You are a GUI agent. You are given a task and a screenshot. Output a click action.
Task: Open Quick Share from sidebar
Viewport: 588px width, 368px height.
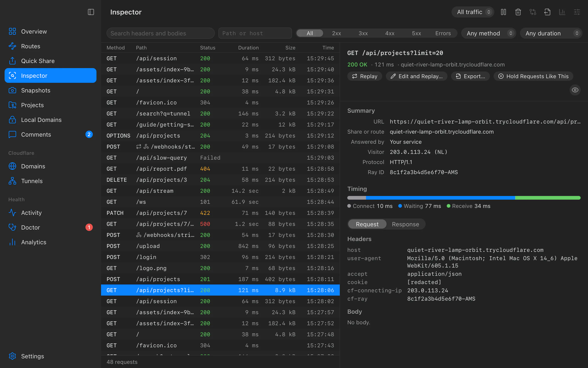click(51, 61)
